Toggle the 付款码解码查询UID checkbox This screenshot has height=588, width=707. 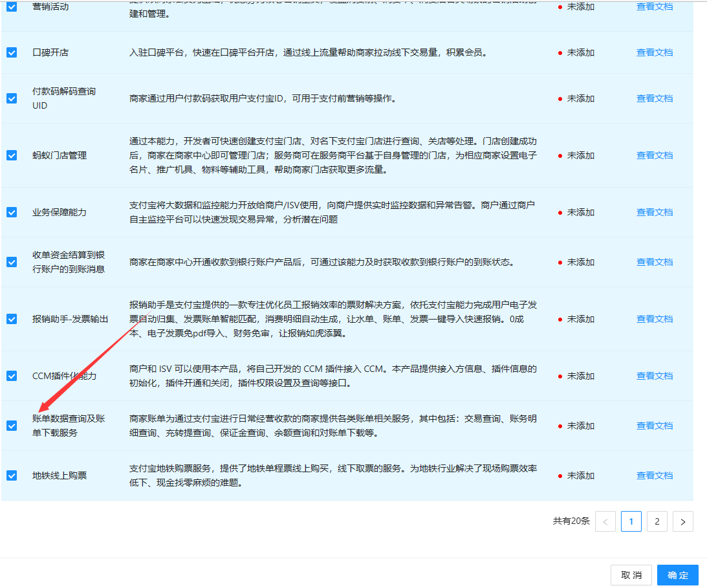pos(12,98)
